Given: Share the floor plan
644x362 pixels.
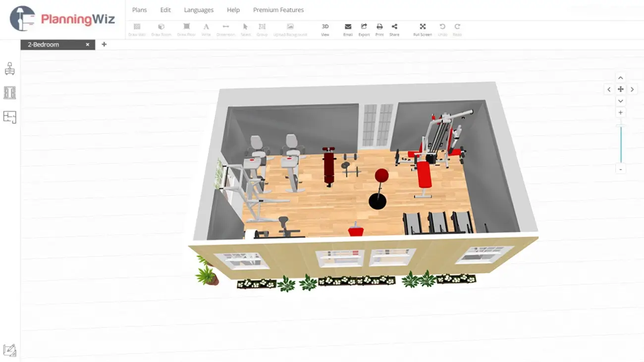Looking at the screenshot, I should pos(395,29).
